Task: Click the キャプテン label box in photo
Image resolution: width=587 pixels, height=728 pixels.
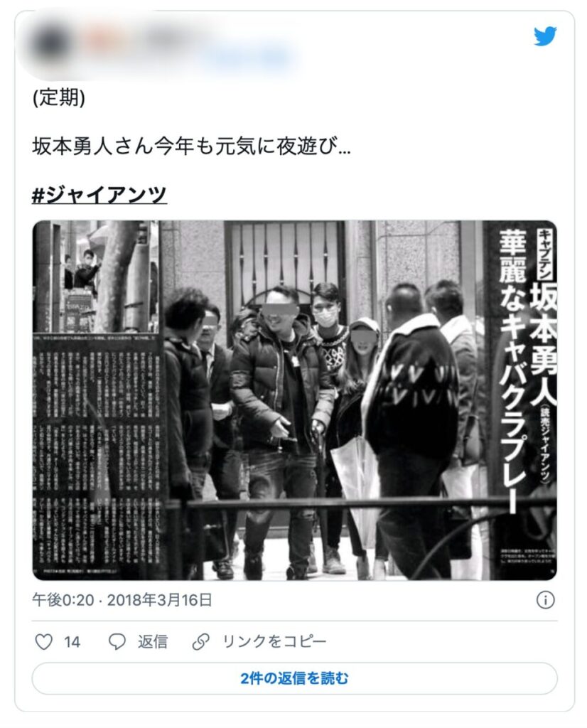Action: coord(545,254)
